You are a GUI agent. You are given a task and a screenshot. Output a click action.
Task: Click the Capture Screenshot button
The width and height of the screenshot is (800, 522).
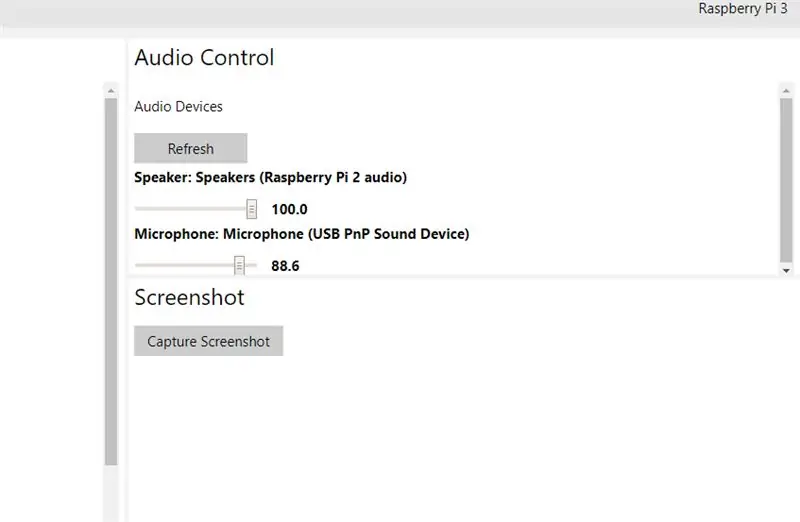pyautogui.click(x=208, y=341)
